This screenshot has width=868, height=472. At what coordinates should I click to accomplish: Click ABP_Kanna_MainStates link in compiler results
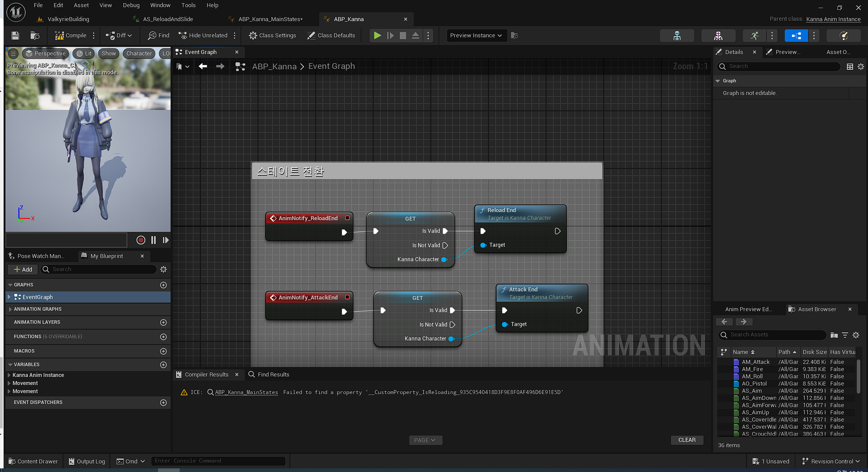[x=246, y=392]
